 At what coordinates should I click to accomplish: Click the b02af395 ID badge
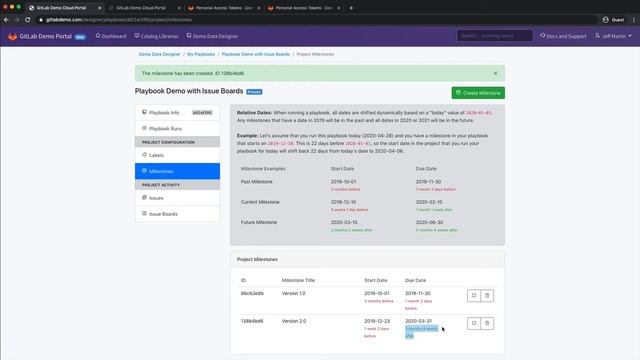202,113
